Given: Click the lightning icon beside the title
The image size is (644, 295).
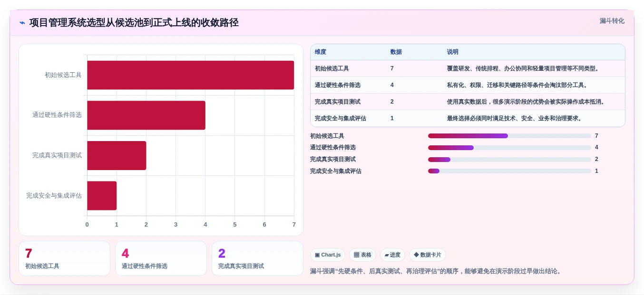Looking at the screenshot, I should coord(22,23).
